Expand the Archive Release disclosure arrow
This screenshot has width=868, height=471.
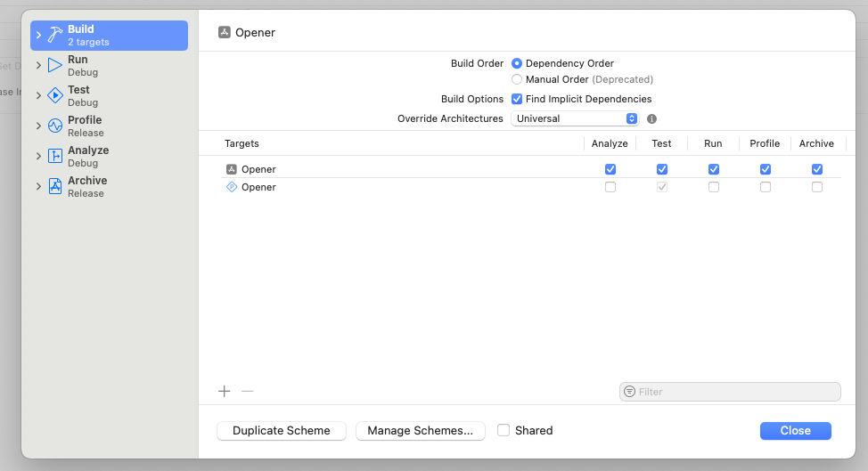pos(38,186)
